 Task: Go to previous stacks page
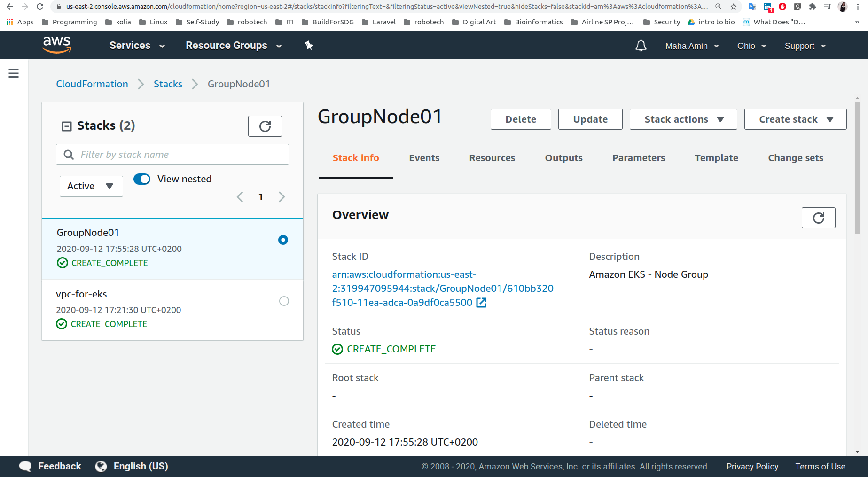[240, 197]
